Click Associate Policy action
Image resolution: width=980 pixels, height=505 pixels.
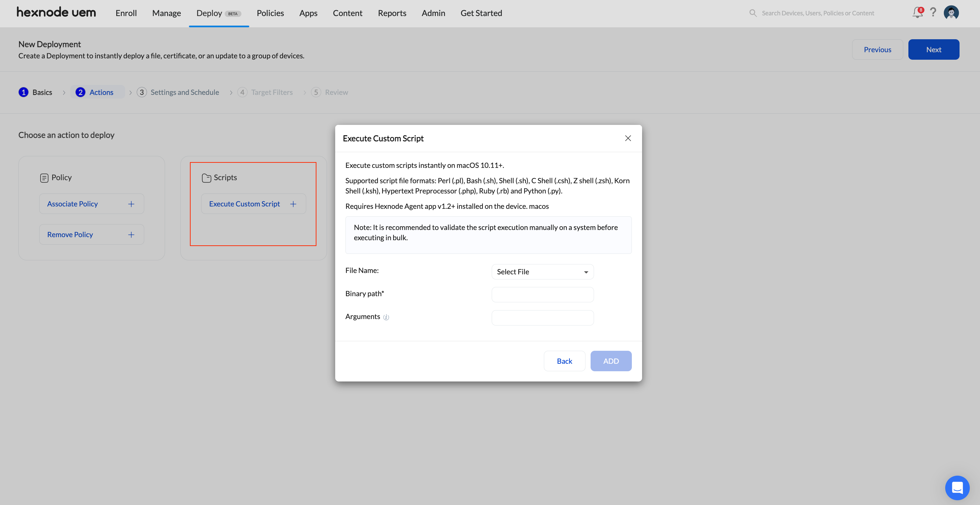pyautogui.click(x=92, y=204)
